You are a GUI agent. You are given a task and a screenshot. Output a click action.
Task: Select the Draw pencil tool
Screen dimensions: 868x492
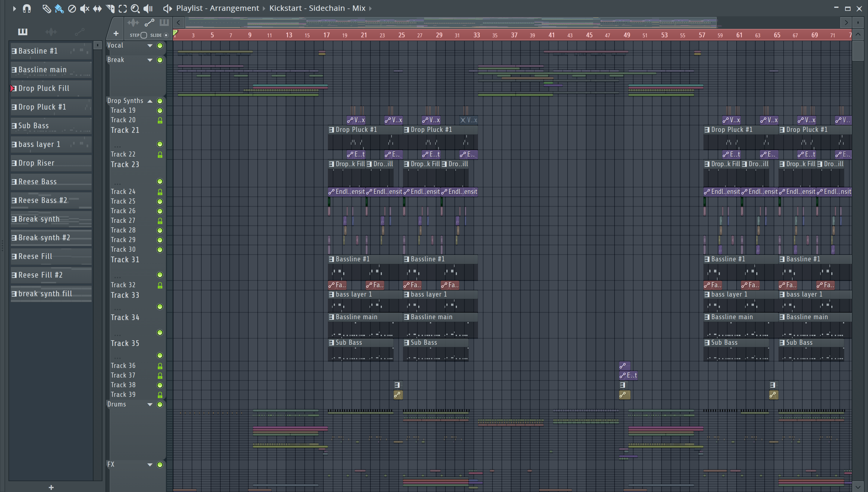pos(47,8)
